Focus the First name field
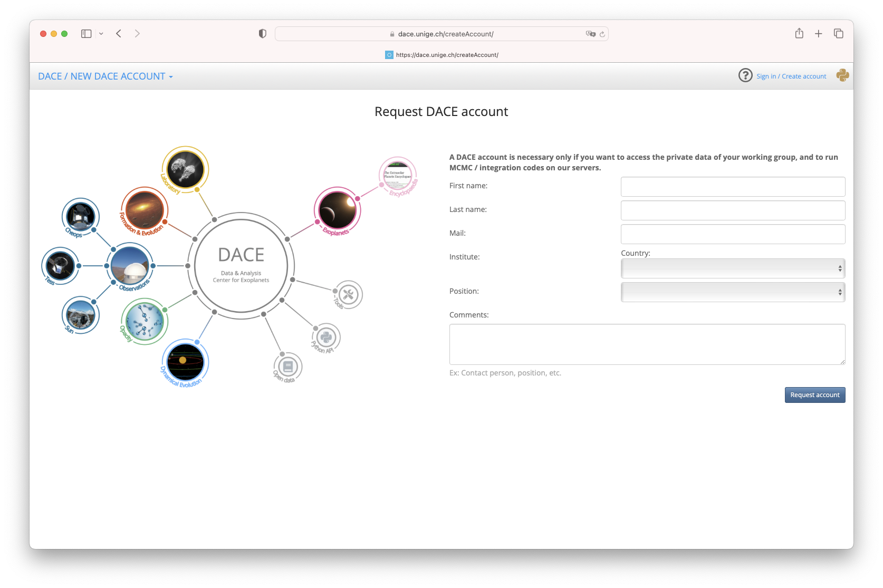The height and width of the screenshot is (588, 883). pos(733,187)
